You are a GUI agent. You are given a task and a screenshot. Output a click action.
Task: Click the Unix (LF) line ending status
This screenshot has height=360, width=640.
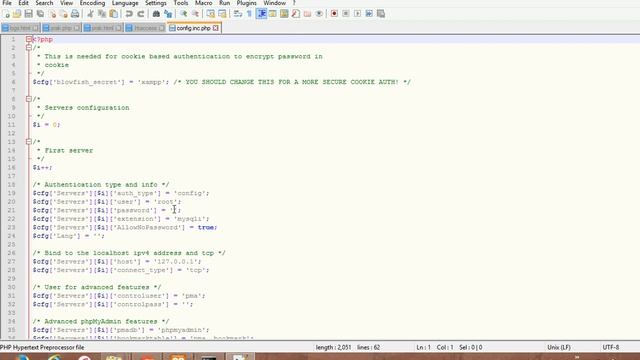coord(559,347)
